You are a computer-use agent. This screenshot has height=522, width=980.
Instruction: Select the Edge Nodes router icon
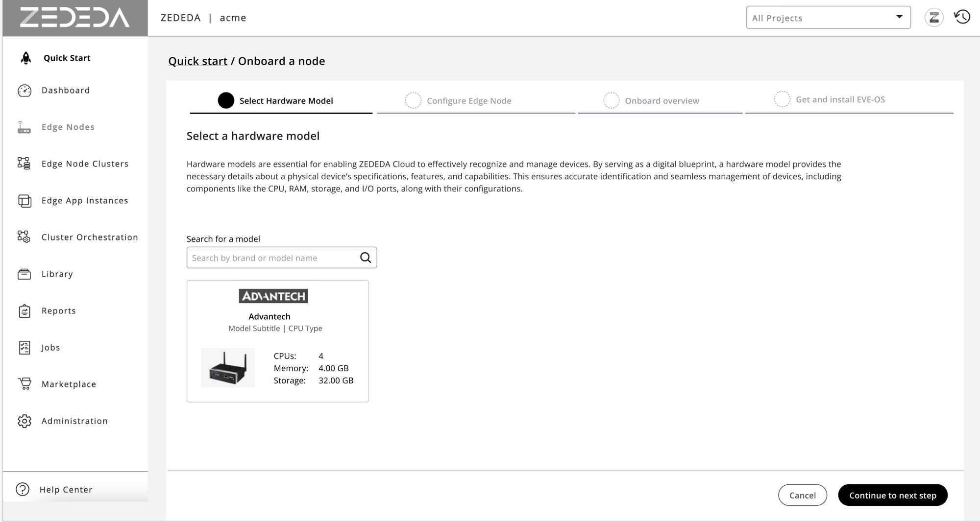point(24,127)
